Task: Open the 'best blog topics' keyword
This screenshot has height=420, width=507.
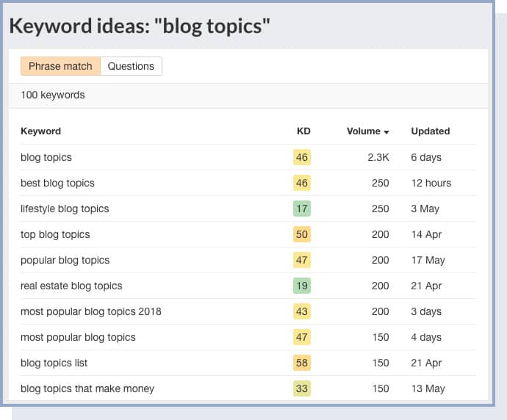Action: (x=57, y=183)
